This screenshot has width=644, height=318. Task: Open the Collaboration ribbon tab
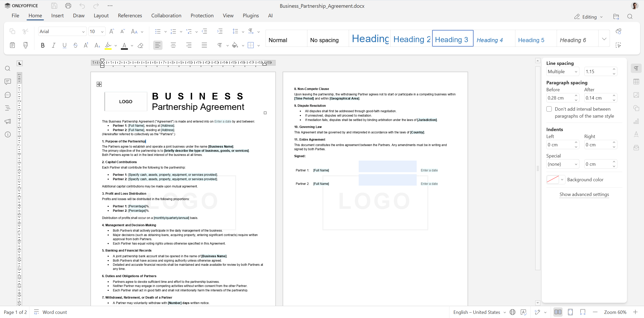pyautogui.click(x=166, y=16)
